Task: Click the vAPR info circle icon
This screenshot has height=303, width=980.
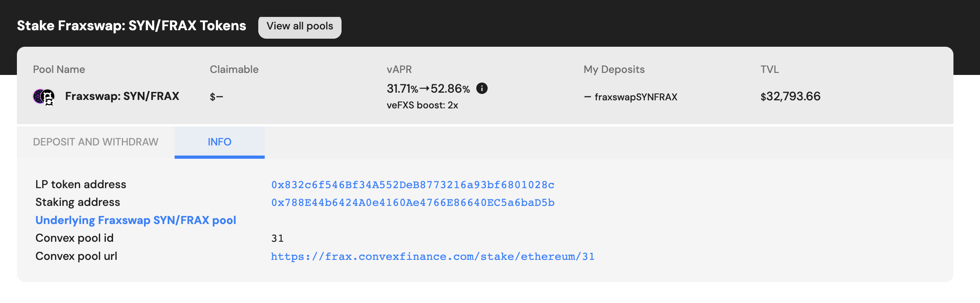Action: click(x=482, y=88)
